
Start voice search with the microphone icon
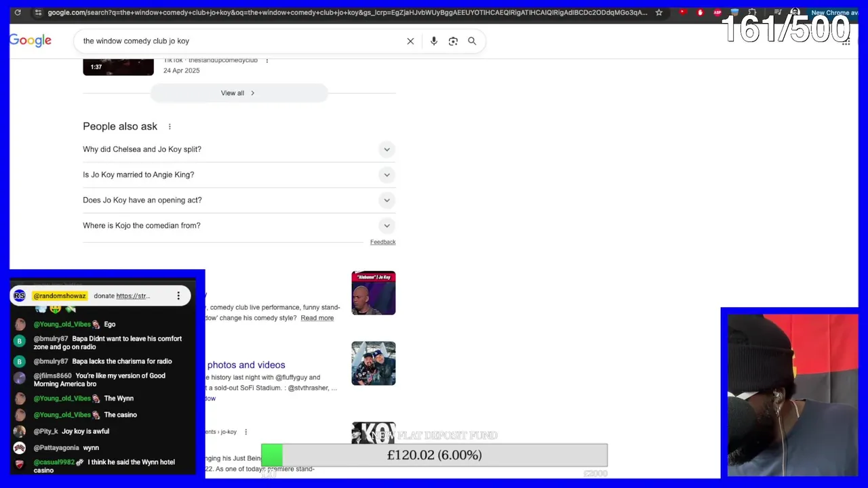[434, 41]
